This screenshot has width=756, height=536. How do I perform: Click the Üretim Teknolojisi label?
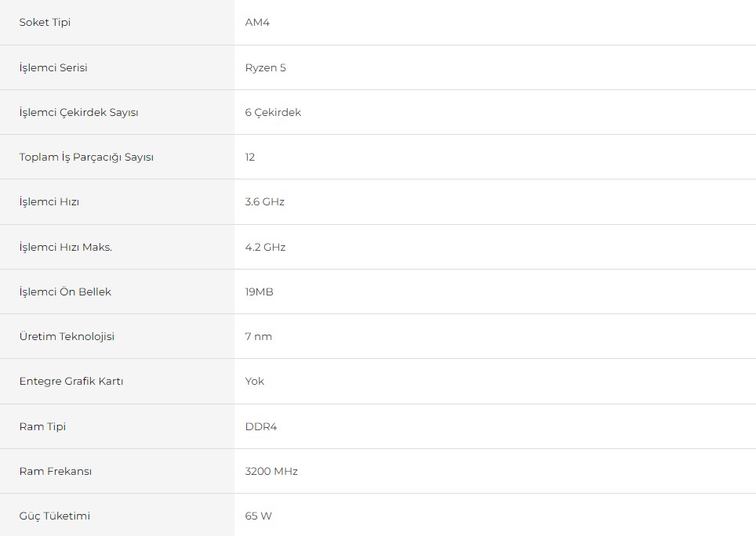67,336
